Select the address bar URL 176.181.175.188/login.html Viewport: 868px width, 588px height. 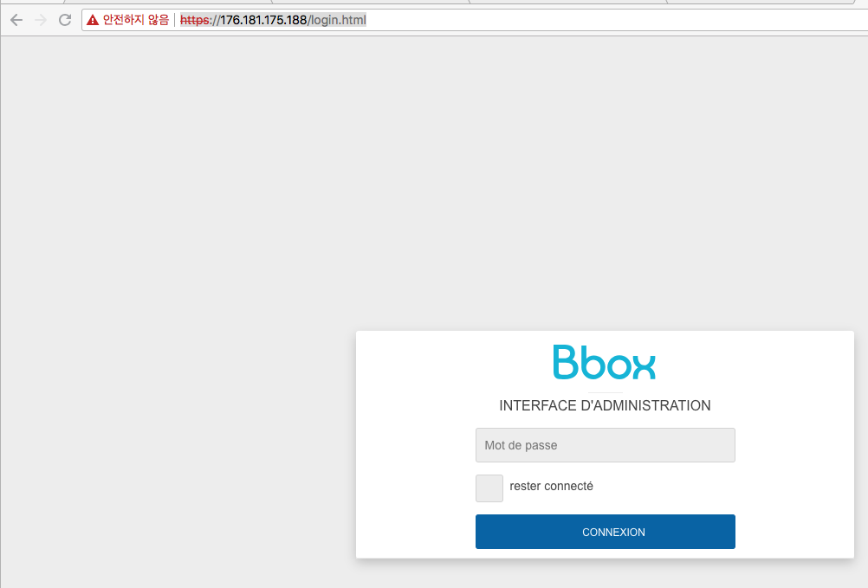coord(273,20)
